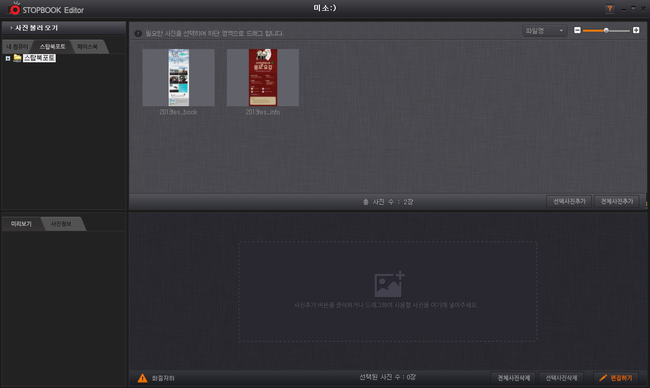Decrease thumbnail size with minus icon
This screenshot has height=388, width=650.
577,30
